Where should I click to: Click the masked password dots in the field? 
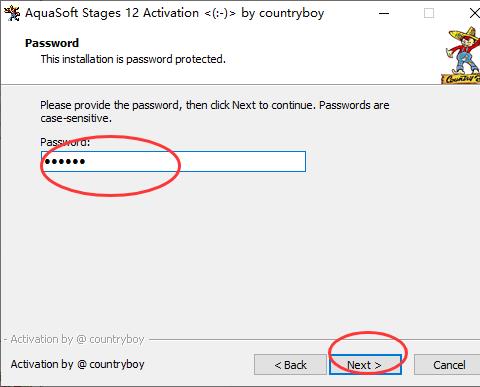click(65, 162)
